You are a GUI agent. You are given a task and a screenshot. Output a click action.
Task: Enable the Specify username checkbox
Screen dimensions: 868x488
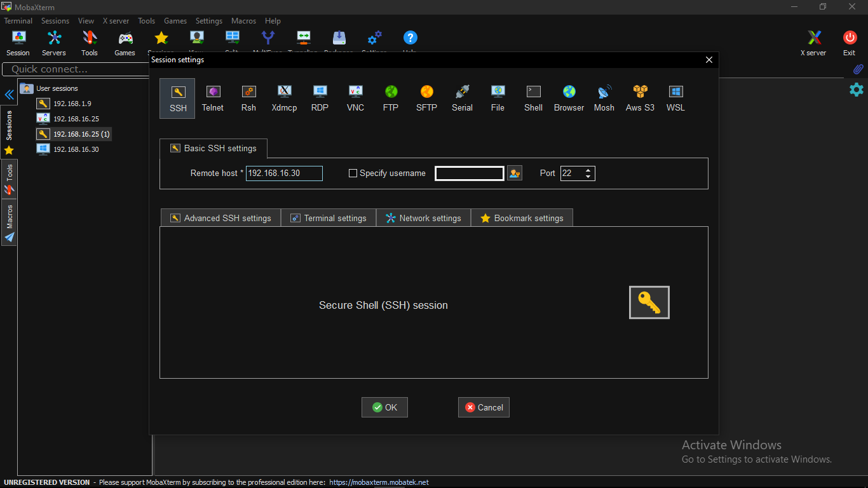pos(353,173)
